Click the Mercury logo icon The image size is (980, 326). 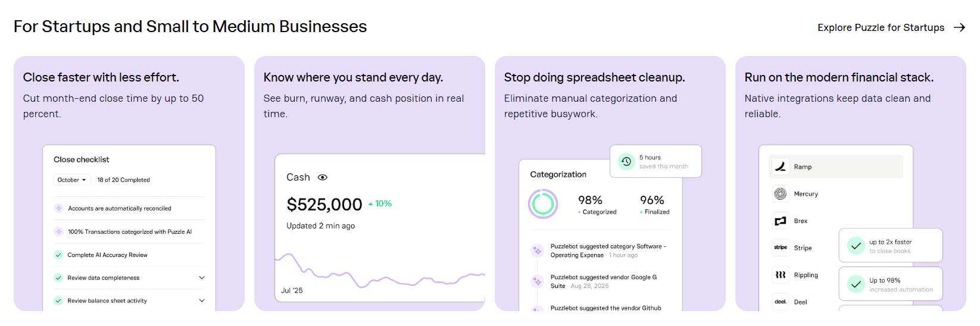click(x=780, y=194)
